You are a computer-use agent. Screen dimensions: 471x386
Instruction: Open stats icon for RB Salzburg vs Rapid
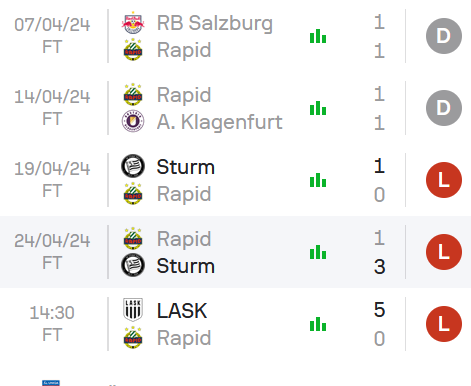[318, 36]
